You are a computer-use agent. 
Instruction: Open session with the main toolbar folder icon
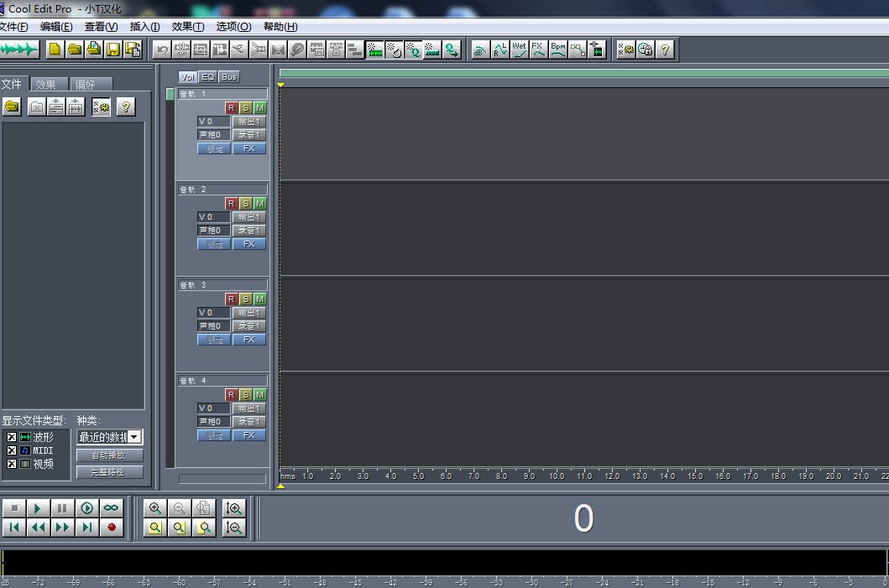(74, 49)
